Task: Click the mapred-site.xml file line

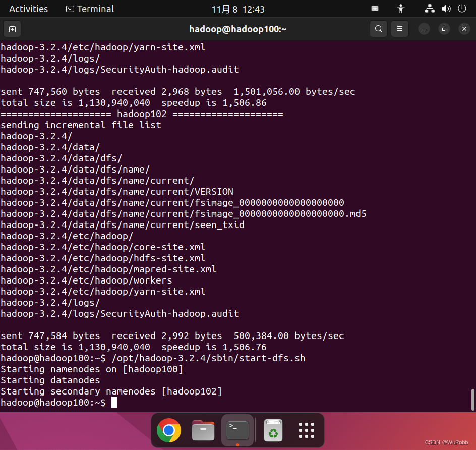Action: point(109,269)
